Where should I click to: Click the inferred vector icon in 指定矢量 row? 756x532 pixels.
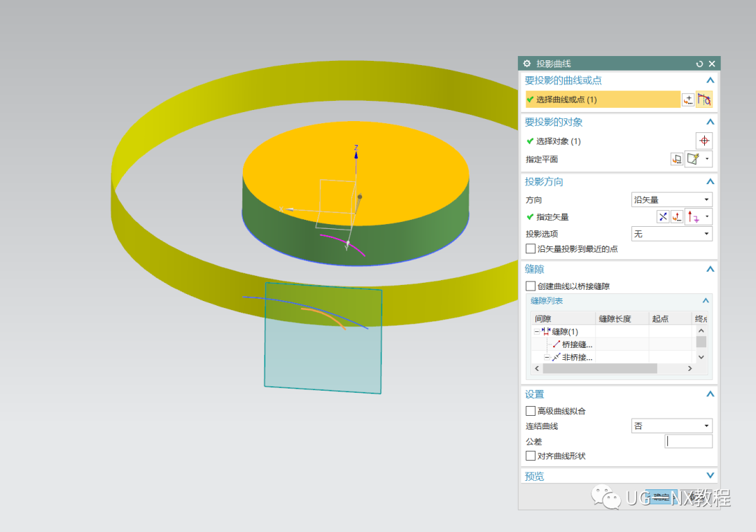(693, 217)
